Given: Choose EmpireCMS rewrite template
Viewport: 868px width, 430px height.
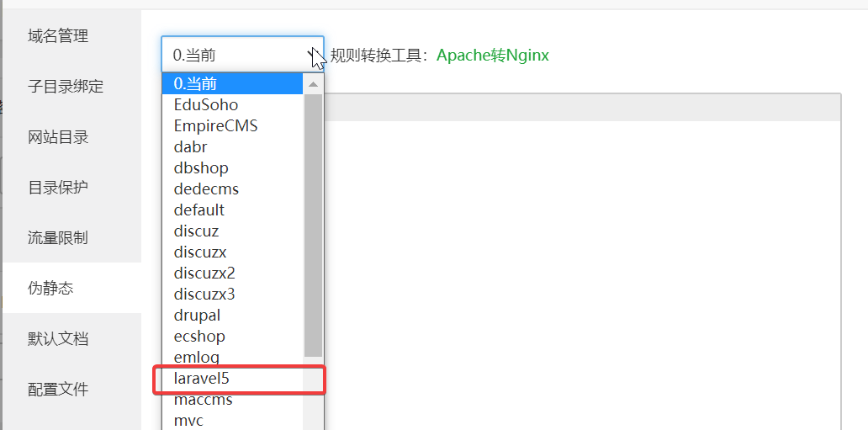Looking at the screenshot, I should pos(232,125).
